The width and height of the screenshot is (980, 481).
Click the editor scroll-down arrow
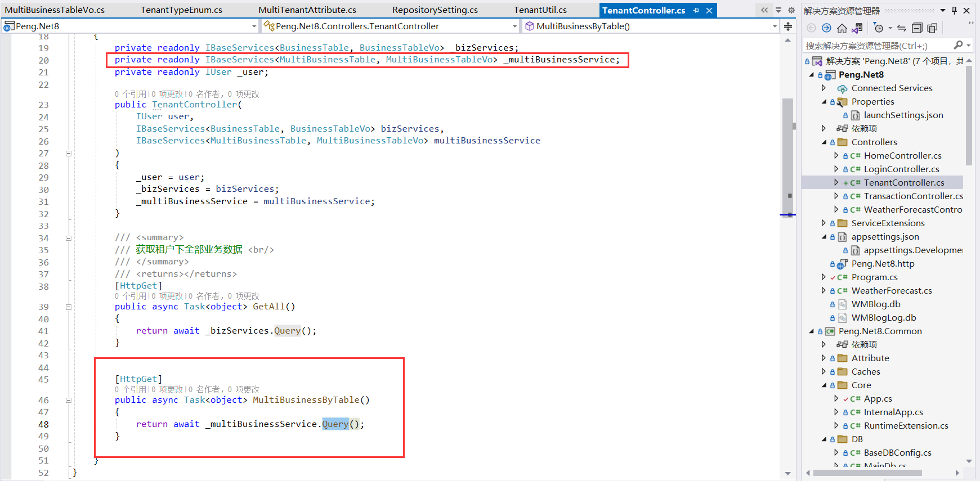787,474
